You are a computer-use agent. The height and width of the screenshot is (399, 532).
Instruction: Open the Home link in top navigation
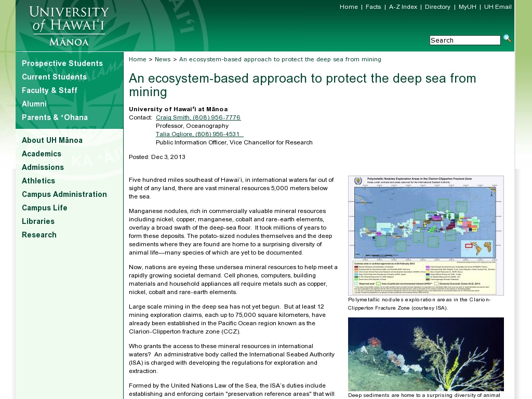click(x=349, y=7)
